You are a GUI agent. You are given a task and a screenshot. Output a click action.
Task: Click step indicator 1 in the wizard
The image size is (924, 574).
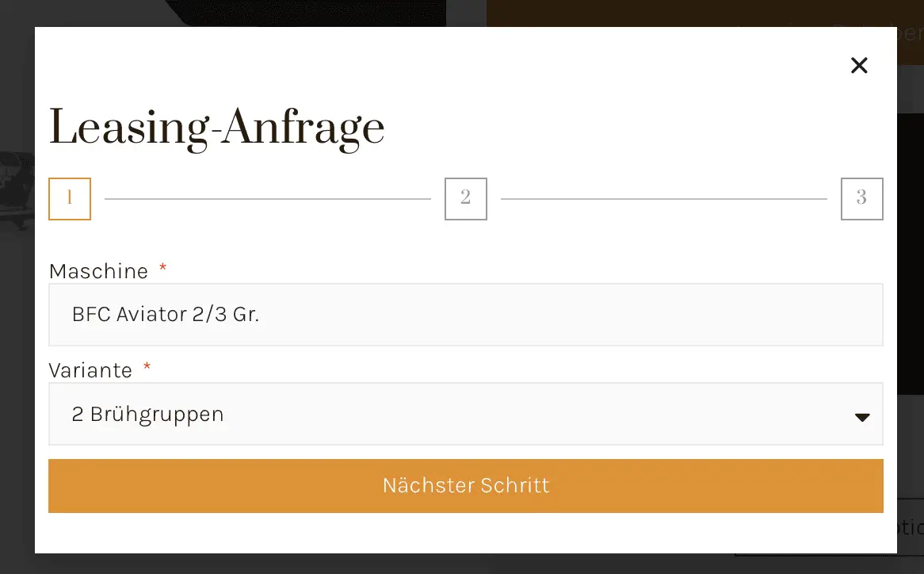click(70, 199)
